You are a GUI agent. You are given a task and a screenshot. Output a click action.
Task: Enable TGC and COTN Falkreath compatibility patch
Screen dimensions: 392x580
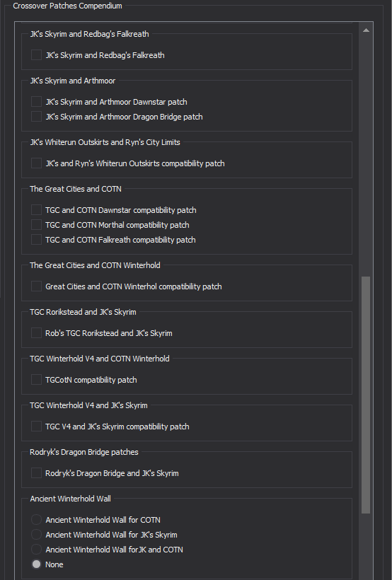36,239
